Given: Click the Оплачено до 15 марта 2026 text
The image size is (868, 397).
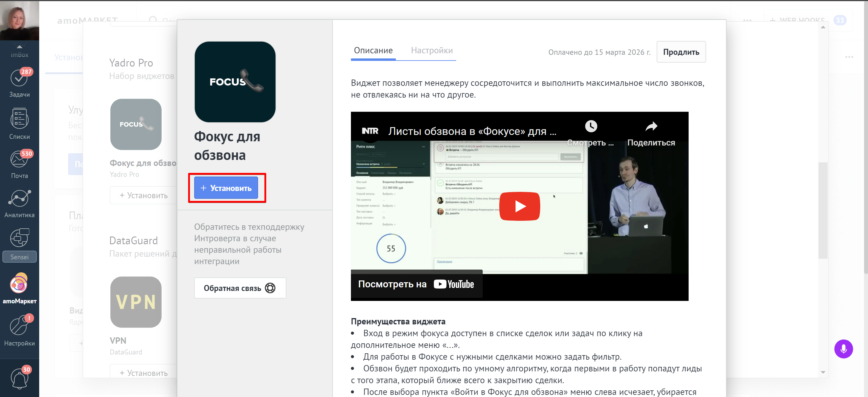Looking at the screenshot, I should tap(599, 52).
